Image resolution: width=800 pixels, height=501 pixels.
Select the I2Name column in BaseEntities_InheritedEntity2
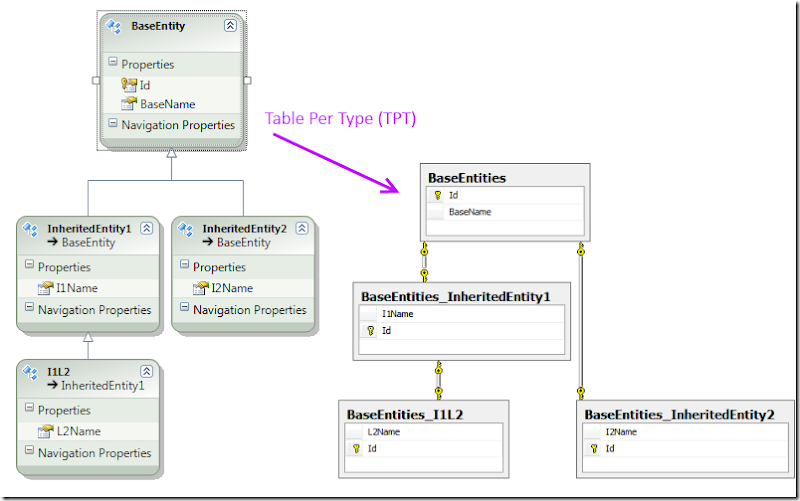[x=625, y=432]
